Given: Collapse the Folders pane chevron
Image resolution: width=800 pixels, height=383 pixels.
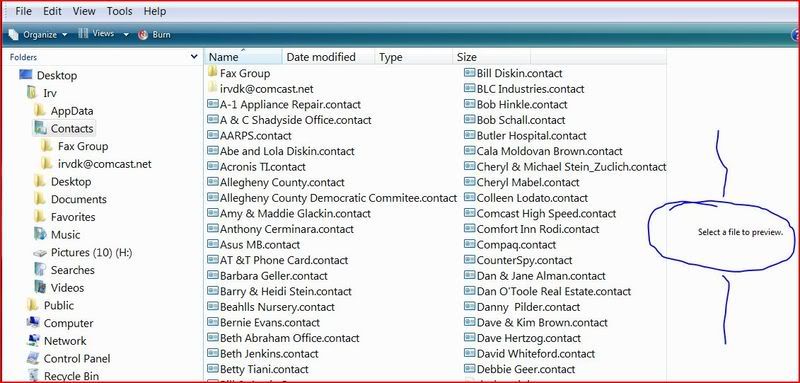Looking at the screenshot, I should click(194, 57).
